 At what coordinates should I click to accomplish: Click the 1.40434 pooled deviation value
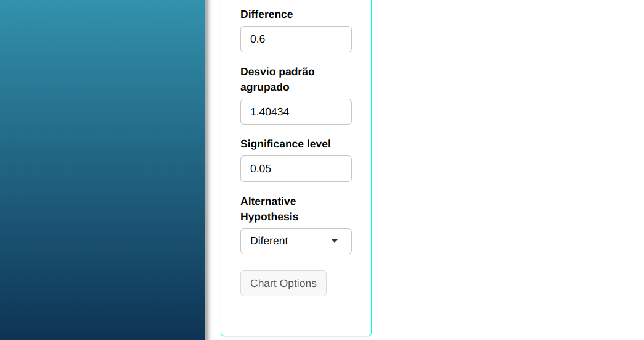(x=270, y=112)
